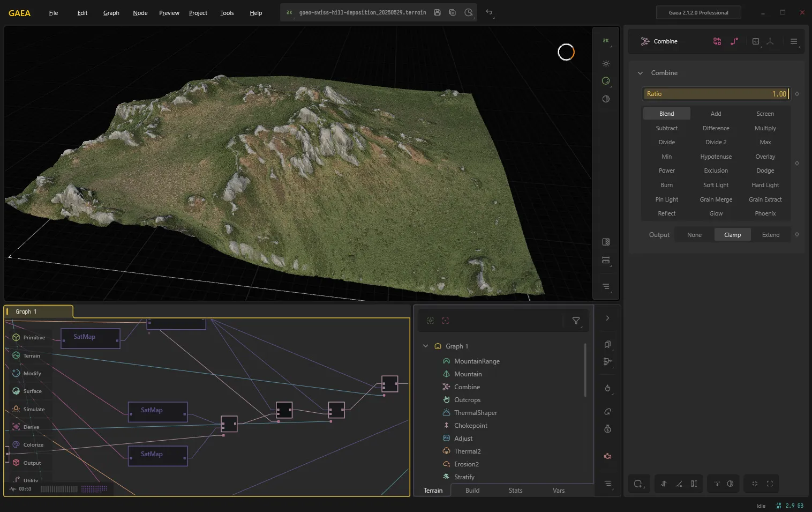Image resolution: width=812 pixels, height=512 pixels.
Task: Switch to the Build tab
Action: pos(472,491)
